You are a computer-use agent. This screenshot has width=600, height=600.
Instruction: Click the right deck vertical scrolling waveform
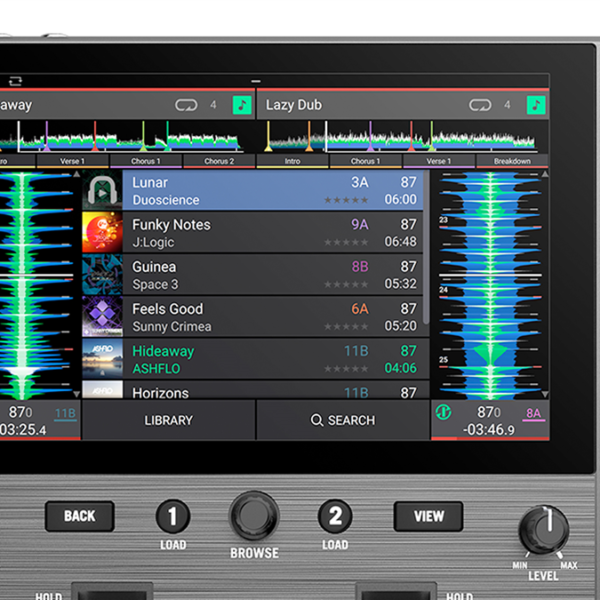click(490, 285)
